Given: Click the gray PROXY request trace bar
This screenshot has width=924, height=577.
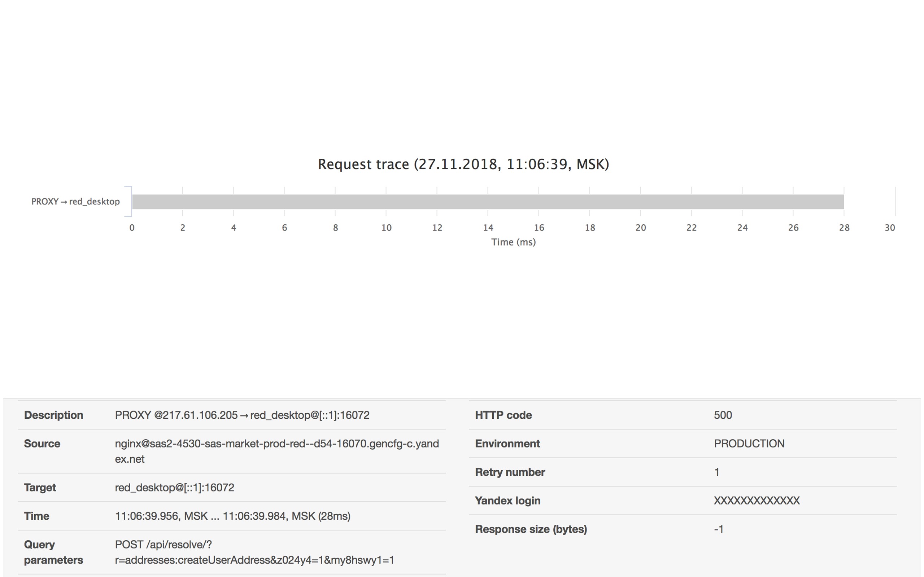Looking at the screenshot, I should [488, 202].
